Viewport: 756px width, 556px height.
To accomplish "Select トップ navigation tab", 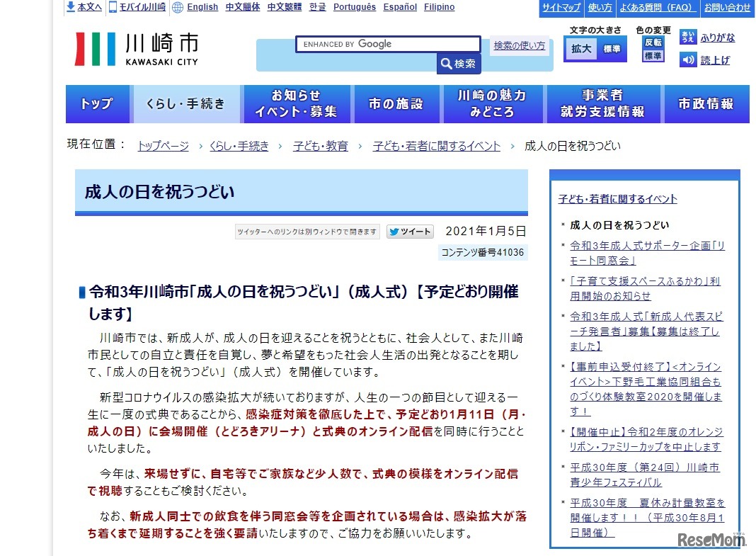I will (98, 104).
